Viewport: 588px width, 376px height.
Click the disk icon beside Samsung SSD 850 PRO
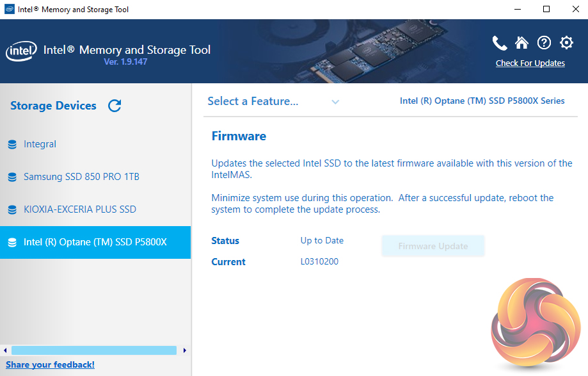(x=12, y=177)
